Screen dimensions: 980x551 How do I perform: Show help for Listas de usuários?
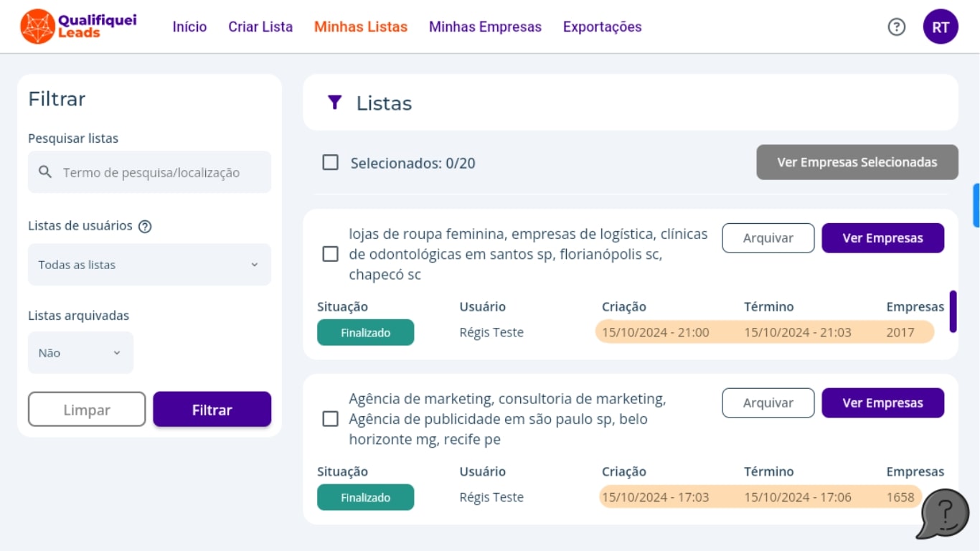[145, 226]
